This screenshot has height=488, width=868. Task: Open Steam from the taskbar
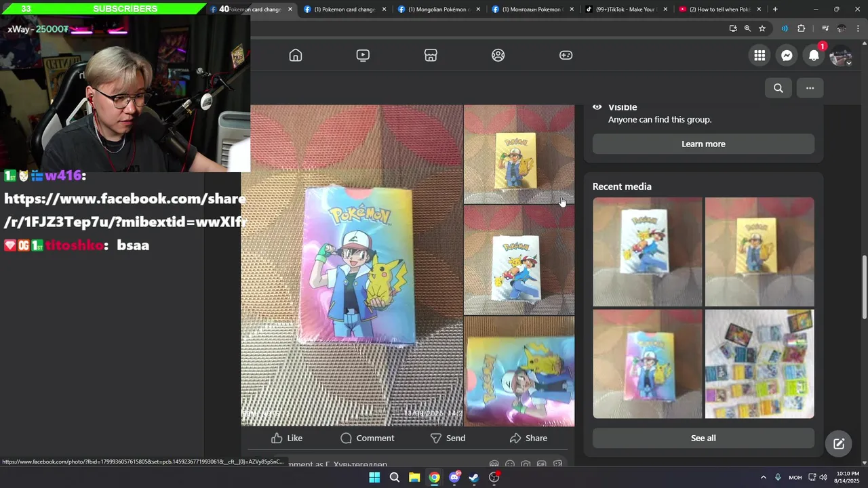pyautogui.click(x=474, y=477)
